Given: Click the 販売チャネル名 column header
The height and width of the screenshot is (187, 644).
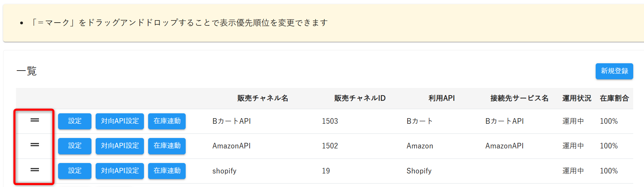Looking at the screenshot, I should click(263, 98).
